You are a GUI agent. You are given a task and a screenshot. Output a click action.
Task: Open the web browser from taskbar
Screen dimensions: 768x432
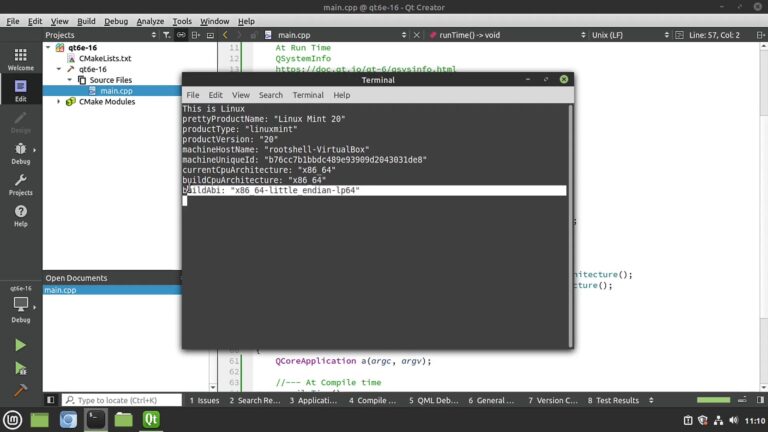[x=68, y=420]
